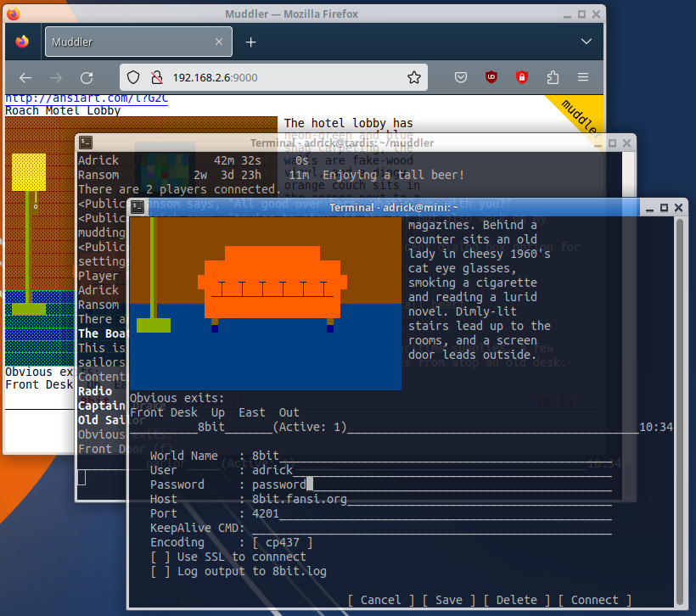Click the terminal icon of adrick@mini window

138,207
